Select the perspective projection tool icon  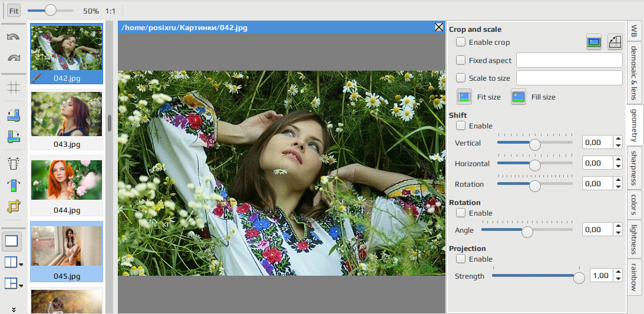pos(14,163)
